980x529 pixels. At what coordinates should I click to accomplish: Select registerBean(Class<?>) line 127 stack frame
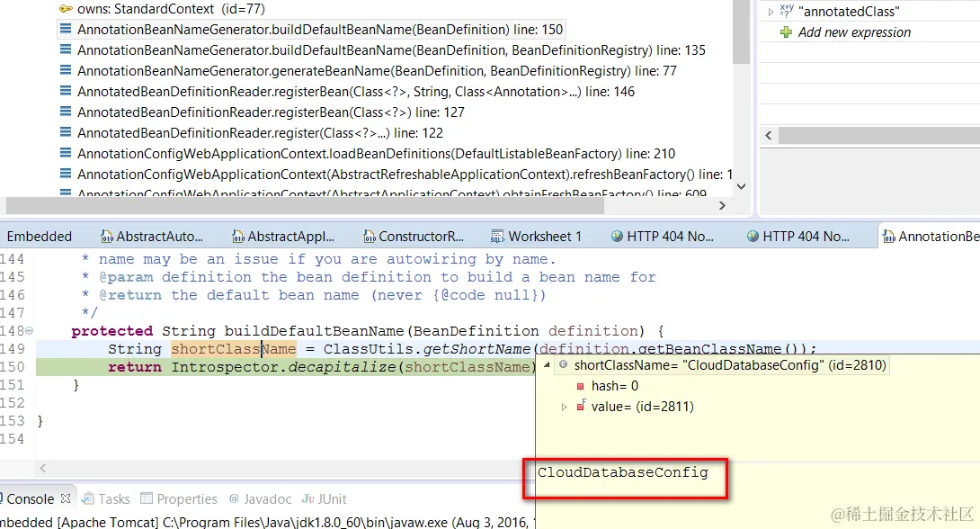pyautogui.click(x=271, y=112)
